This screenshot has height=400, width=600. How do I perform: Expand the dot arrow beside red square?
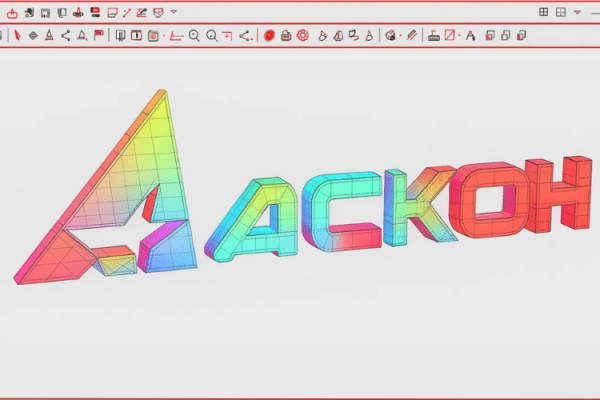[459, 36]
